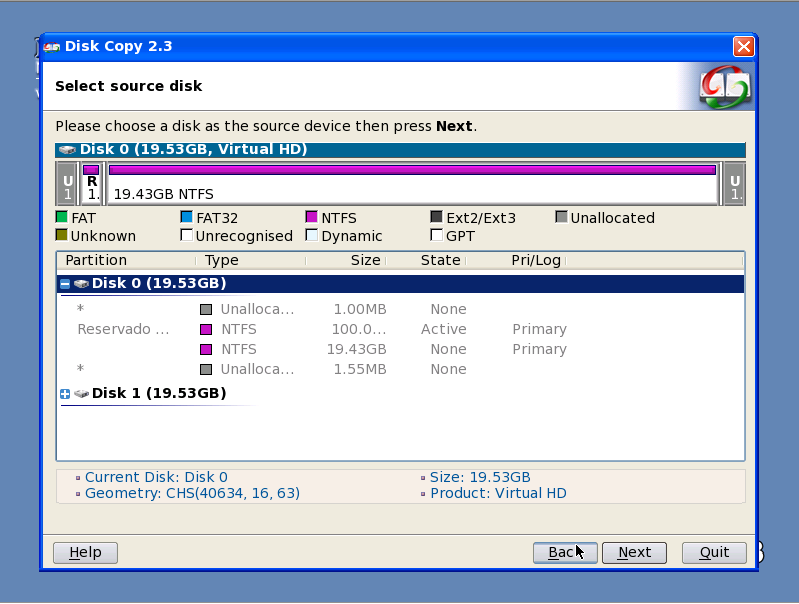
Task: Click the Disk Copy logo in header
Action: click(x=725, y=87)
